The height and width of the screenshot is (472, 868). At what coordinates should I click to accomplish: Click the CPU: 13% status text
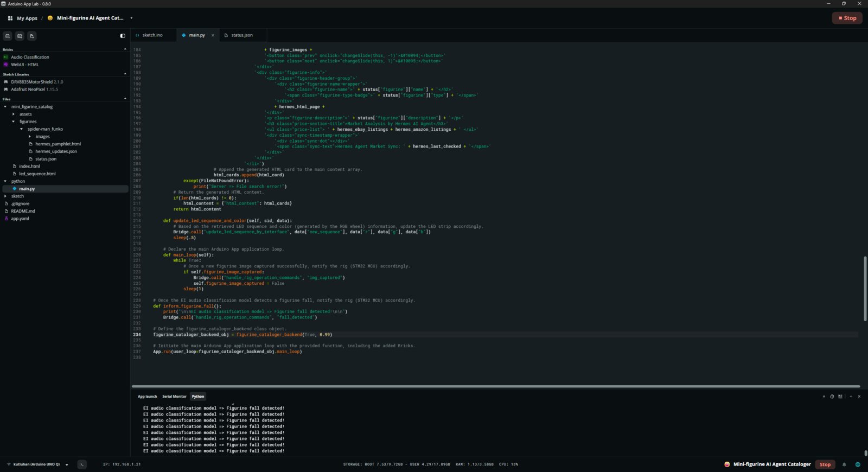click(508, 464)
